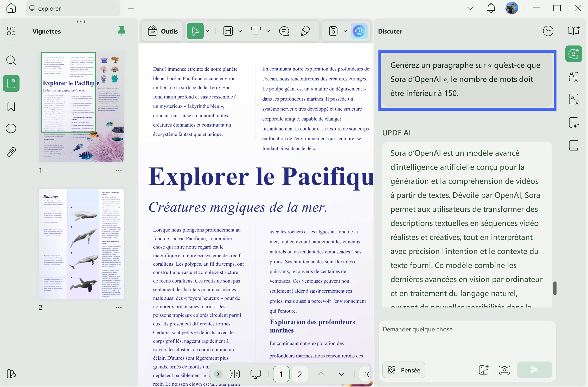588x387 pixels.
Task: Open the attachments paperclip panel
Action: pos(11,152)
